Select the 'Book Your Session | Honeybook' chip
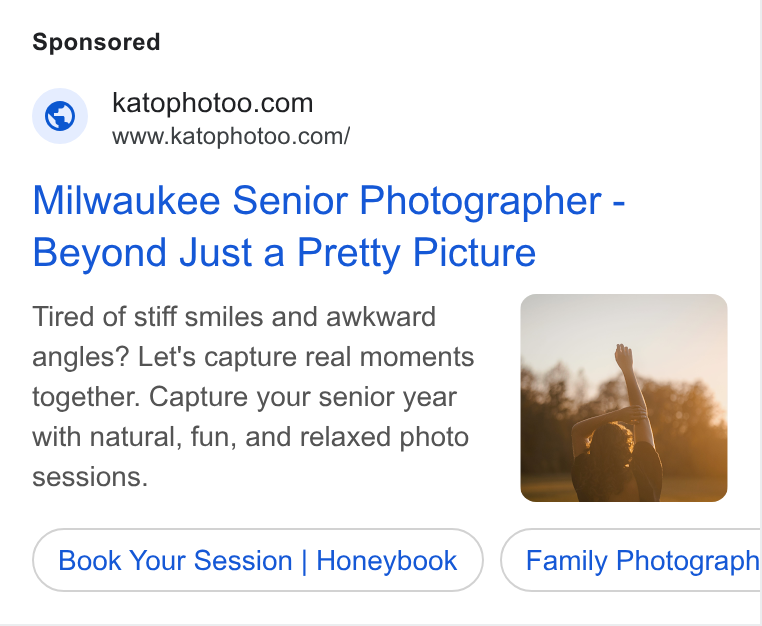This screenshot has height=626, width=762. 258,560
